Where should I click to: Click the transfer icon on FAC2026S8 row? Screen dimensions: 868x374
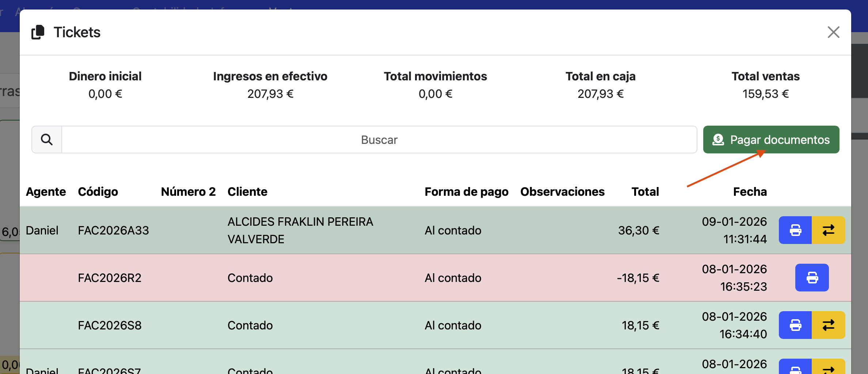[x=829, y=325]
